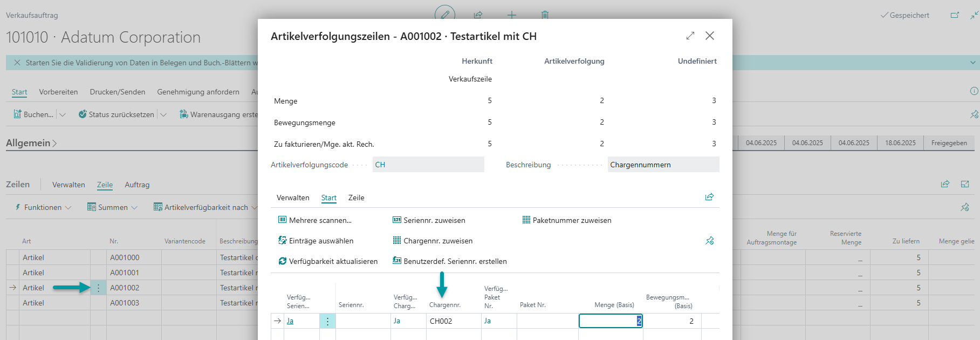Open Genehmigung anfordern menu
The width and height of the screenshot is (980, 340).
click(198, 92)
